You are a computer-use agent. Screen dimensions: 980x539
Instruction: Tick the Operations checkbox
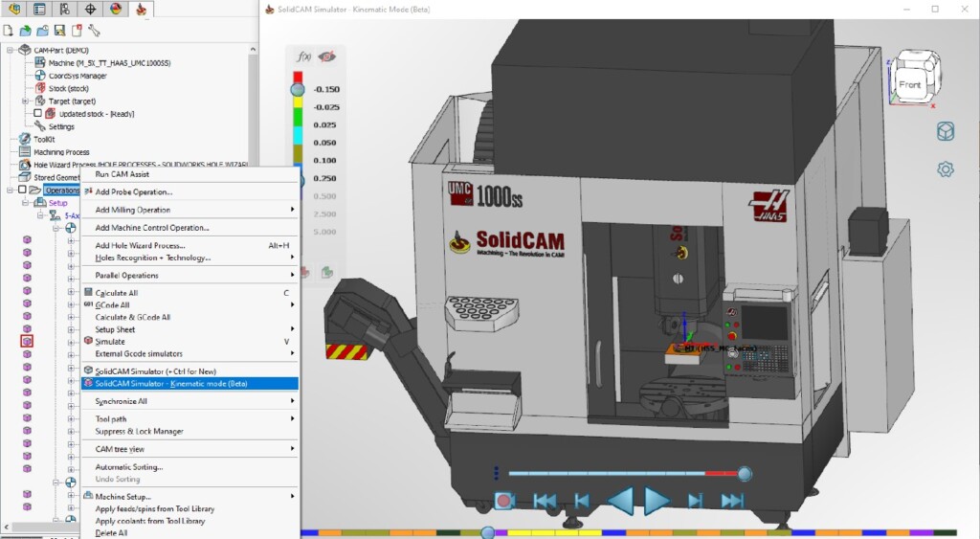pyautogui.click(x=22, y=190)
